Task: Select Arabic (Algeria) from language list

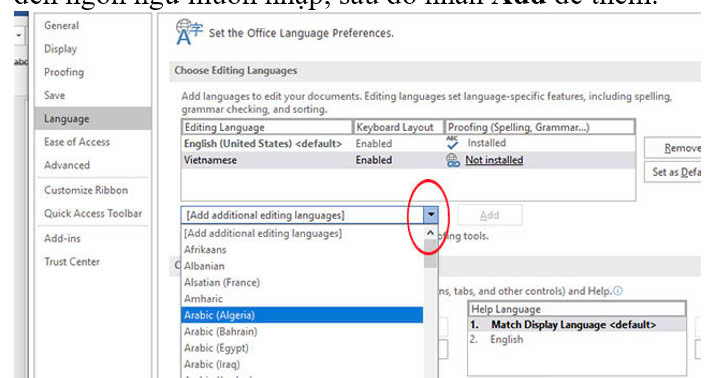Action: [302, 315]
